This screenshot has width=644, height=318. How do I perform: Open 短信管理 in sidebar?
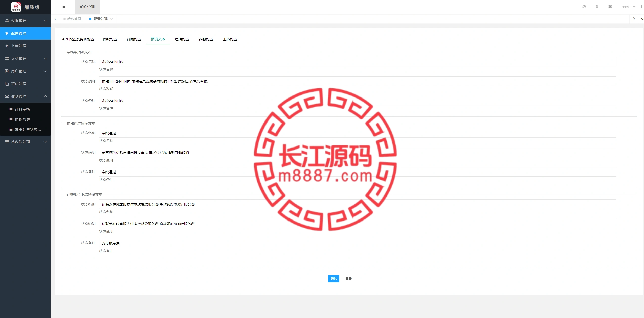[x=25, y=84]
